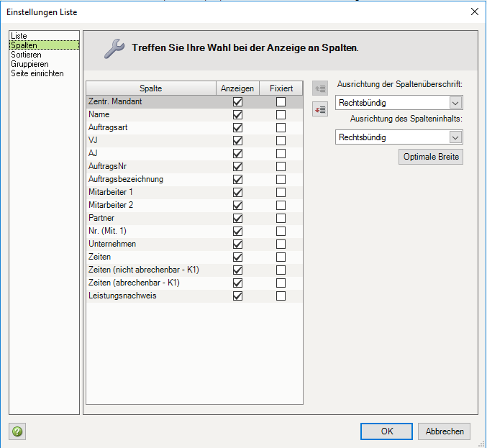Select the AuftragsNr row label
This screenshot has height=448, width=487.
click(x=107, y=166)
